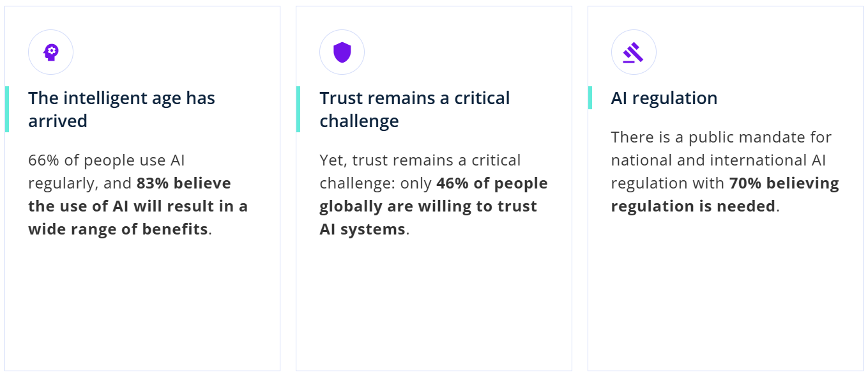The height and width of the screenshot is (377, 868).
Task: Click 'wide range of benefits' phrase
Action: point(118,229)
